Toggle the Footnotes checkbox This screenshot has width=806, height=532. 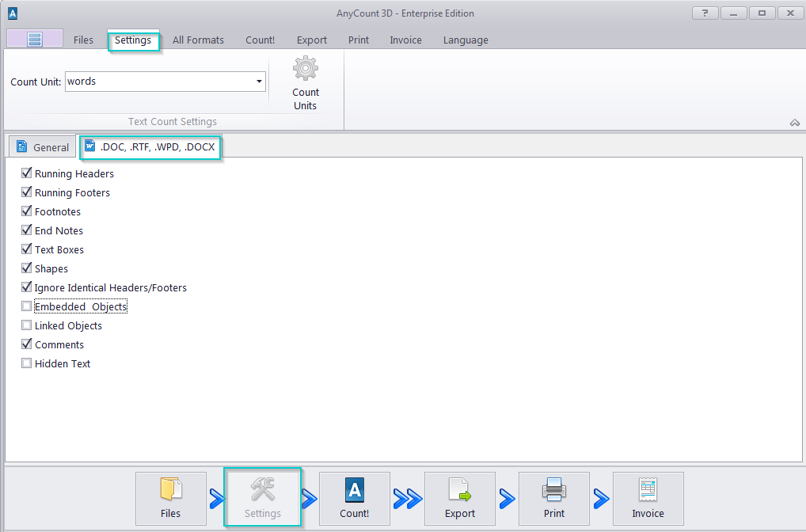[27, 211]
